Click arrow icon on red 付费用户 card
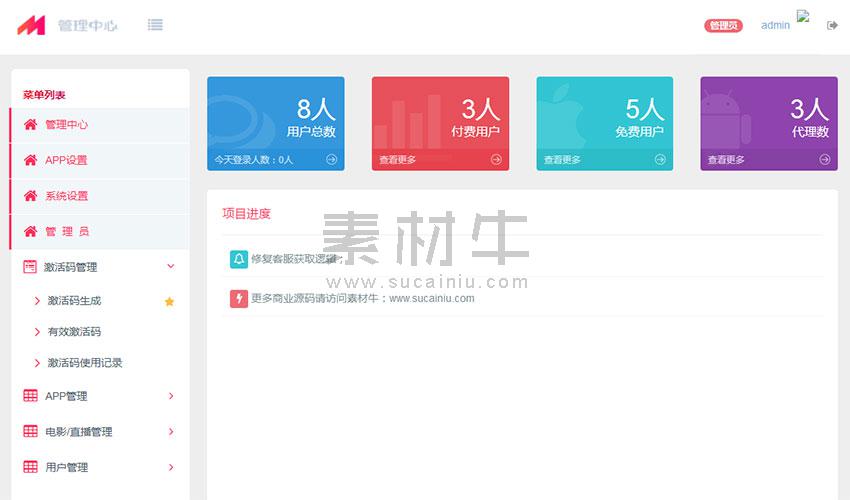850x500 pixels. 496,159
